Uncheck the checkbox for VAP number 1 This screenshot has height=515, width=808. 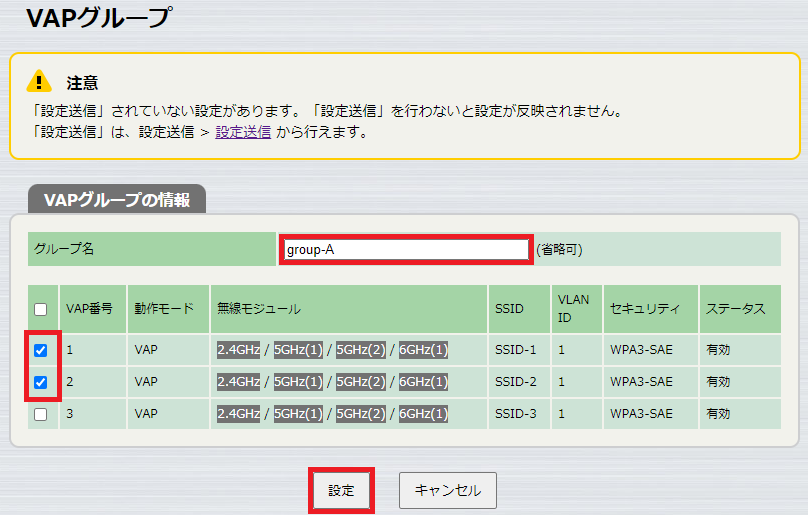pyautogui.click(x=40, y=351)
